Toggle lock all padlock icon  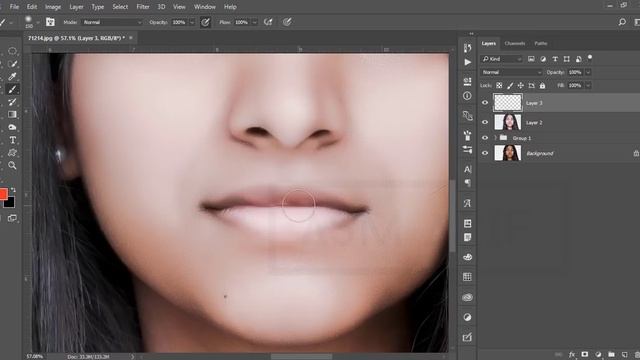tap(542, 85)
